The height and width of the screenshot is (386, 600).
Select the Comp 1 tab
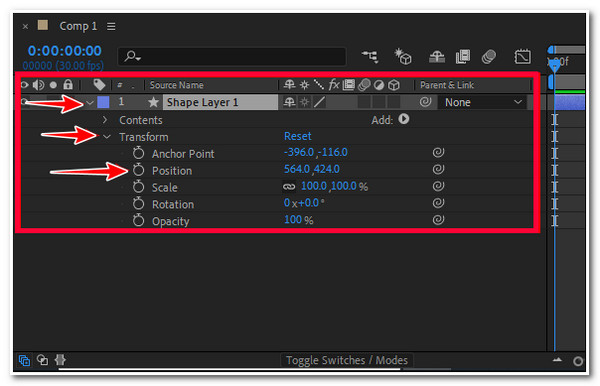[x=78, y=26]
